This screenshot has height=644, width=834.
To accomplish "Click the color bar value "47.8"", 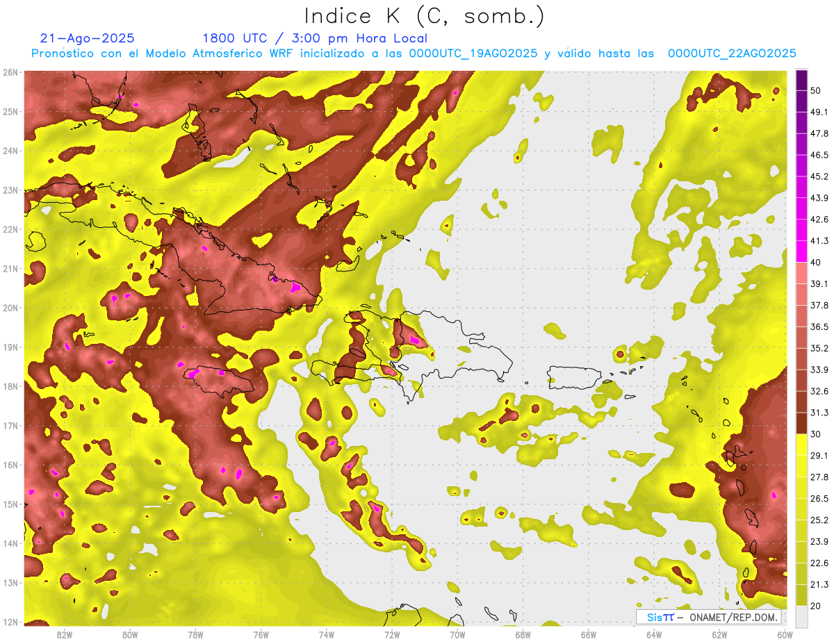I will (x=819, y=133).
